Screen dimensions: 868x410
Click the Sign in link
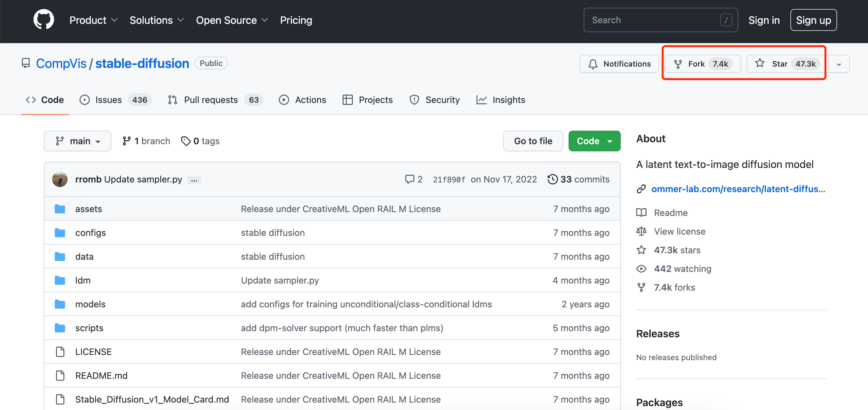click(x=764, y=20)
